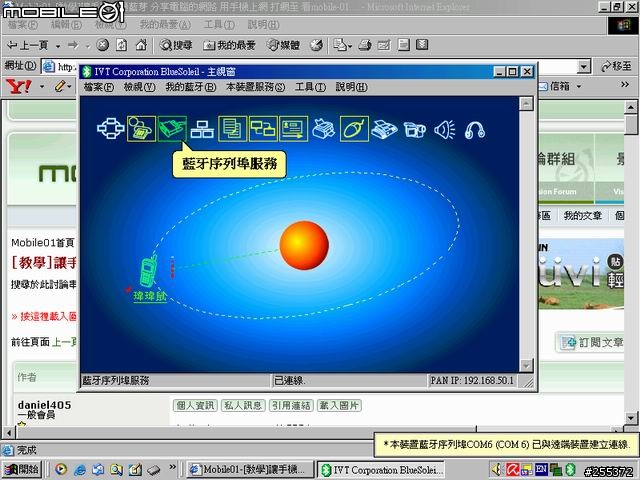
Task: Open the Yahoo logo dropdown arrow
Action: (42, 86)
